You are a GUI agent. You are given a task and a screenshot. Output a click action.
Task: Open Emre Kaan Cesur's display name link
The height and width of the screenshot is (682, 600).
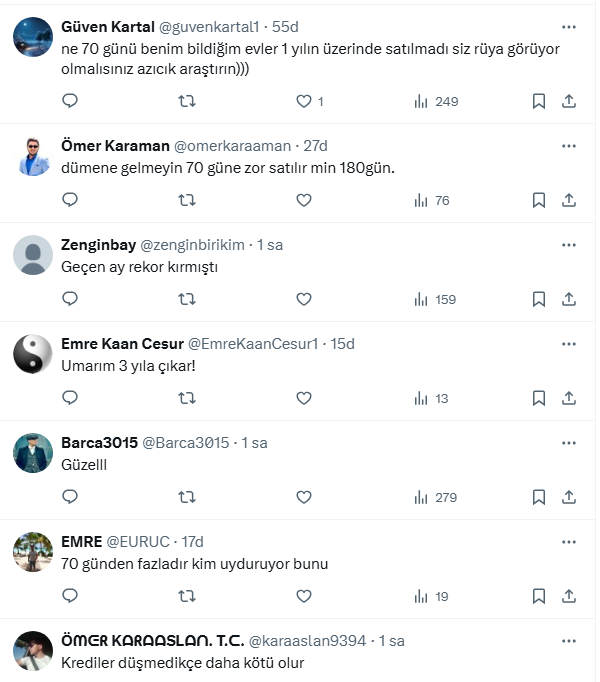122,344
